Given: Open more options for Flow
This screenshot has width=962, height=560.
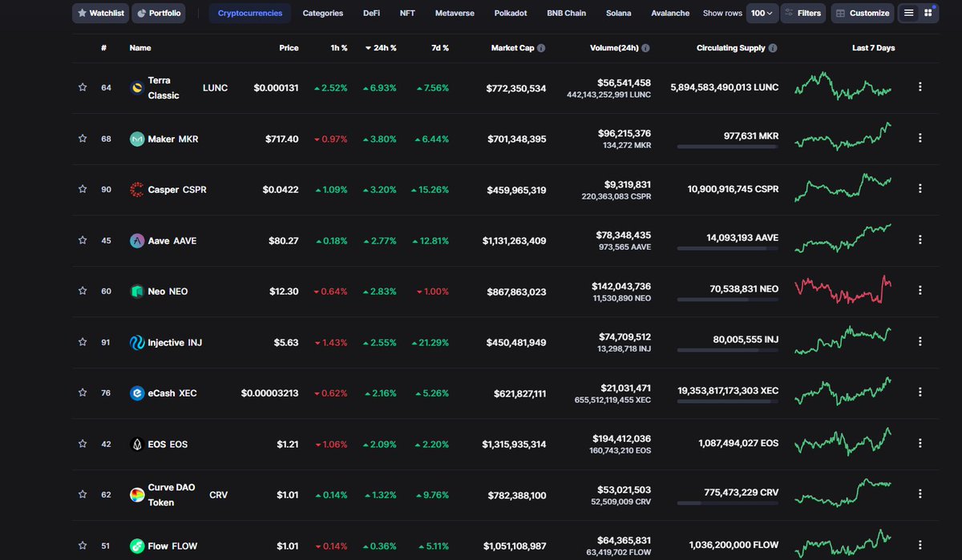Looking at the screenshot, I should (920, 545).
